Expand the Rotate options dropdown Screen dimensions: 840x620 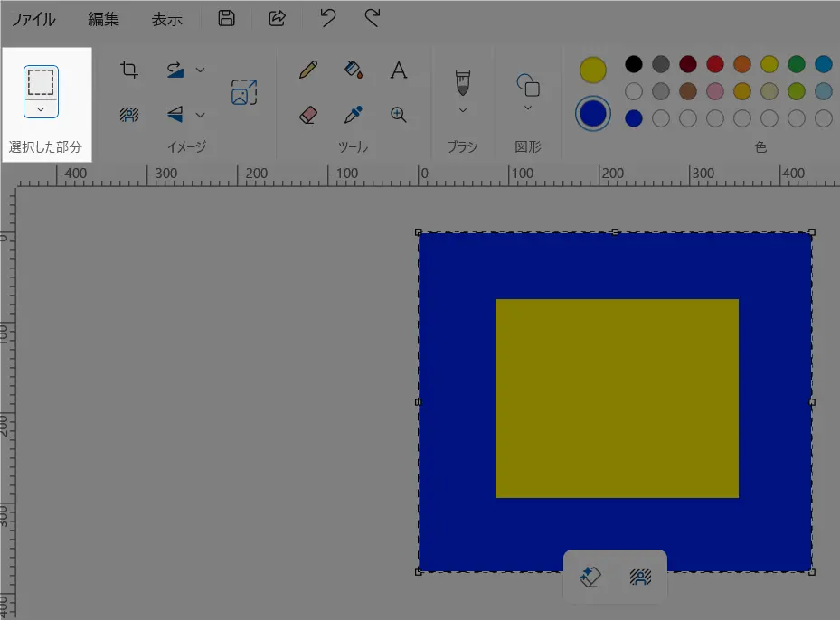201,70
